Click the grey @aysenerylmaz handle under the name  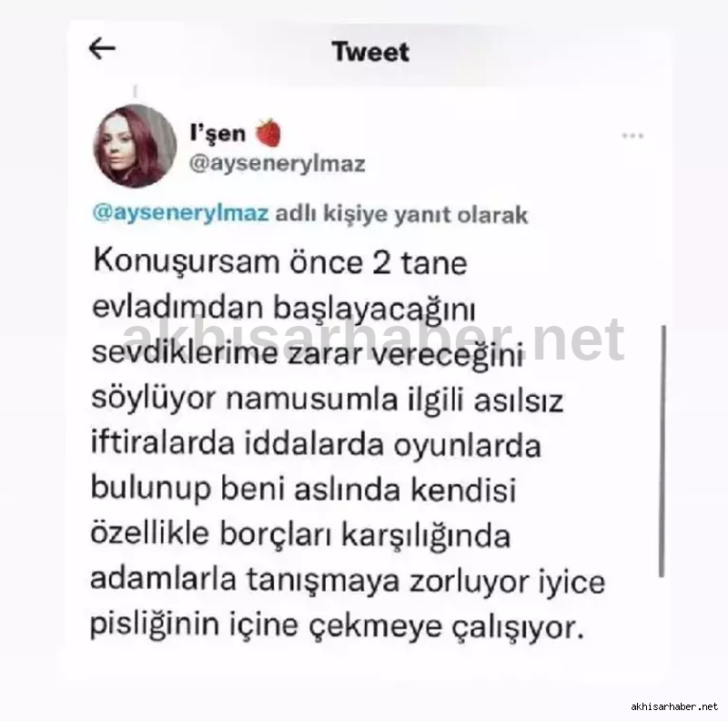point(278,165)
